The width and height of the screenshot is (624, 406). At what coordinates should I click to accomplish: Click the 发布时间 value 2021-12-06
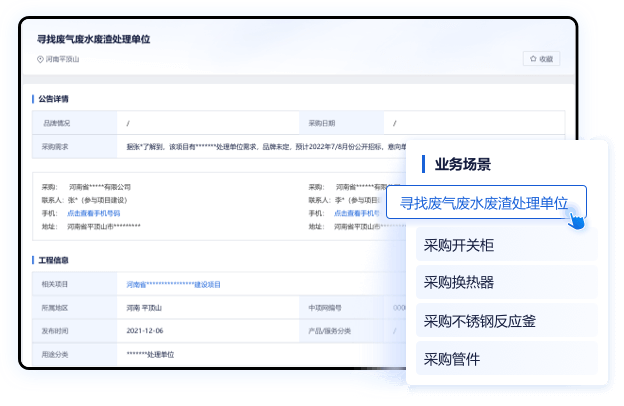point(147,330)
